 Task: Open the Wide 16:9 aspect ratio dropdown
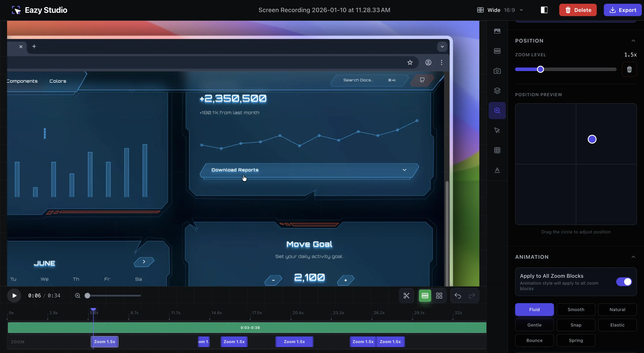point(500,10)
